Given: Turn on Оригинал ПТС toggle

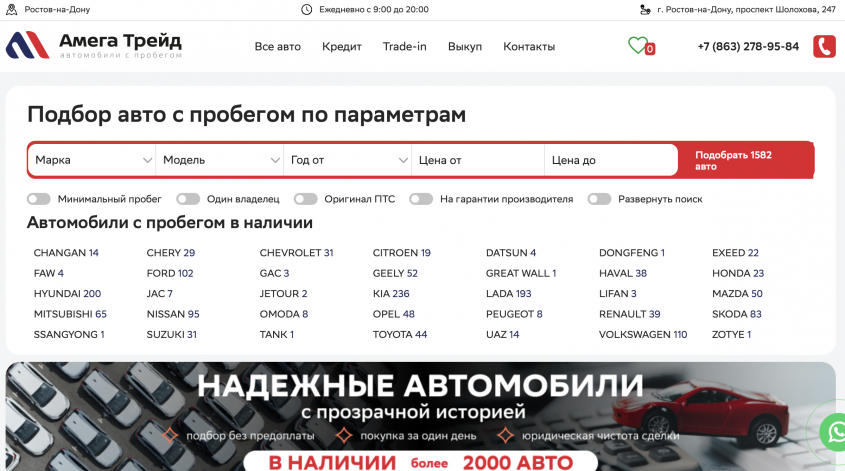Looking at the screenshot, I should pyautogui.click(x=306, y=199).
